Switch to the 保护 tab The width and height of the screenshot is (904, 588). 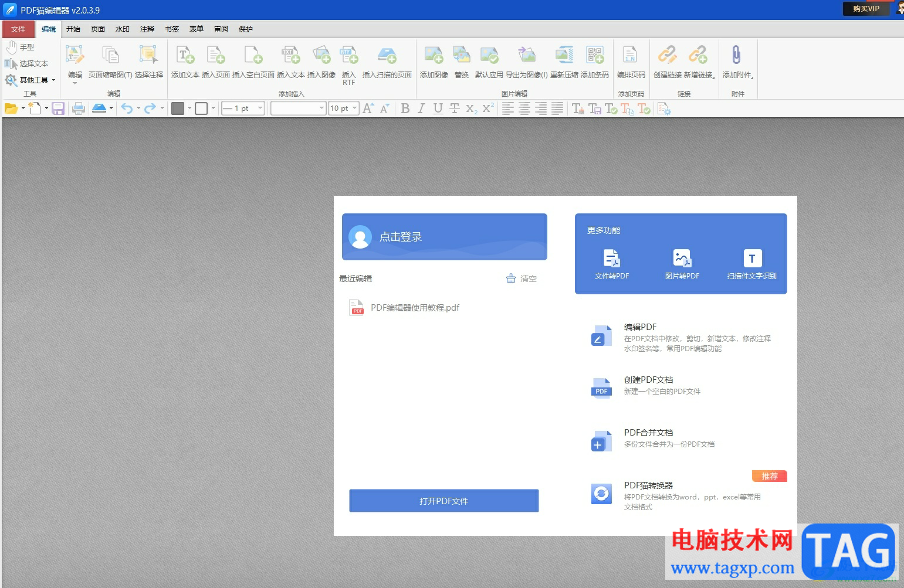click(x=246, y=29)
